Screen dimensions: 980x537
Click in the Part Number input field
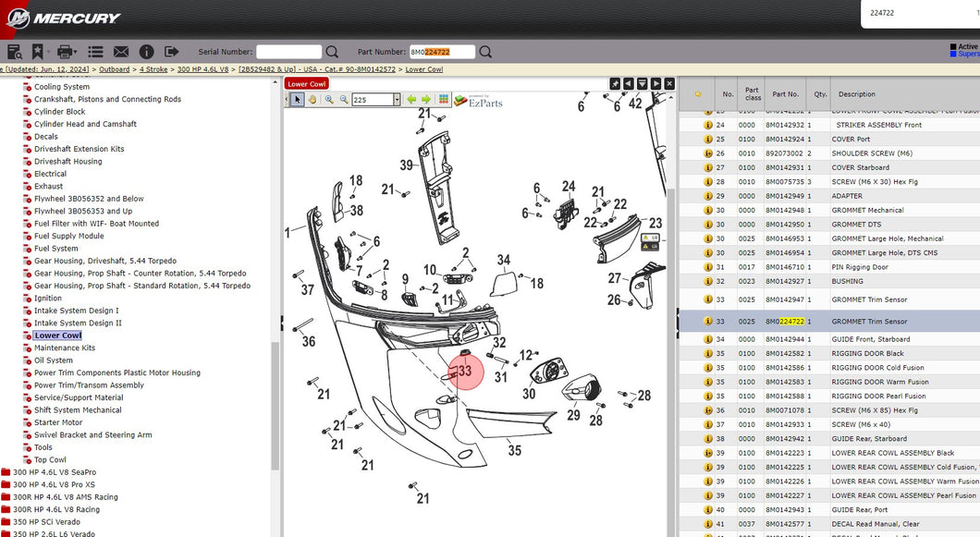pyautogui.click(x=443, y=52)
